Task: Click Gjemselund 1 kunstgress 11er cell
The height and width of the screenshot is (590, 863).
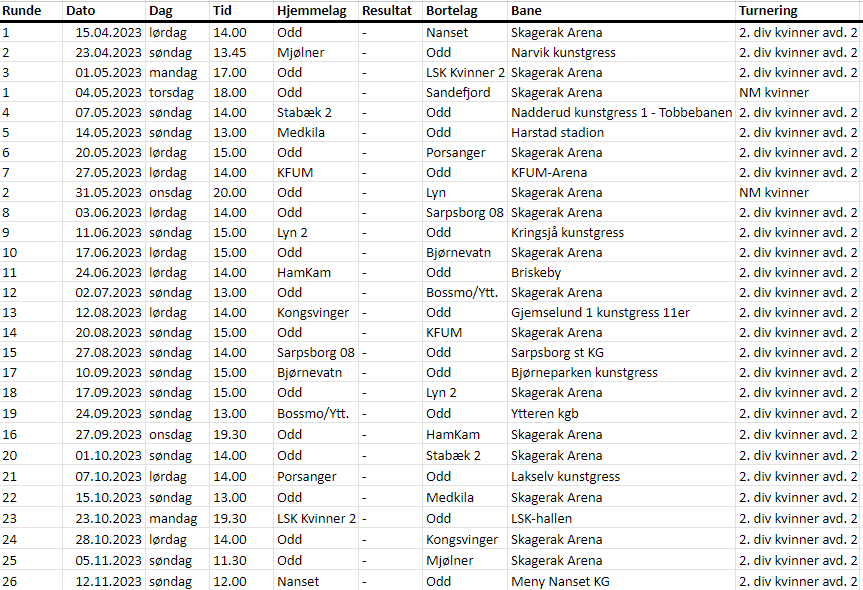Action: (600, 313)
